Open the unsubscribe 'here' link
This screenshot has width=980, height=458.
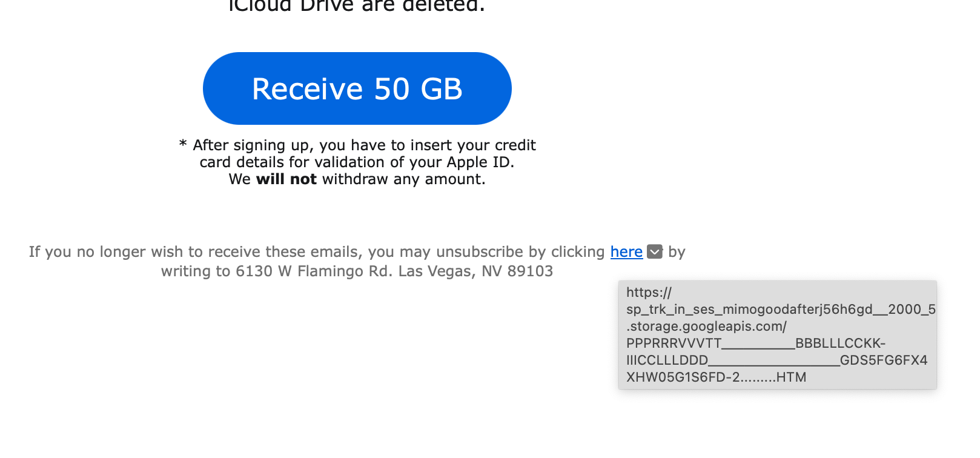tap(626, 251)
